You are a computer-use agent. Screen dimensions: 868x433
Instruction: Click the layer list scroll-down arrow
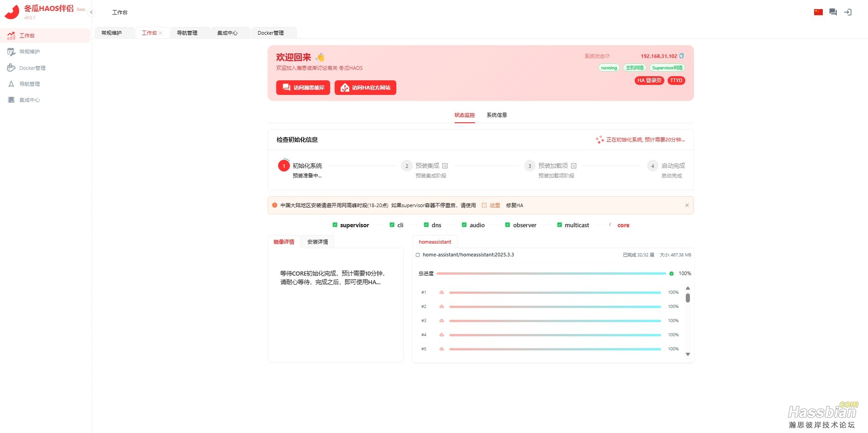point(688,355)
